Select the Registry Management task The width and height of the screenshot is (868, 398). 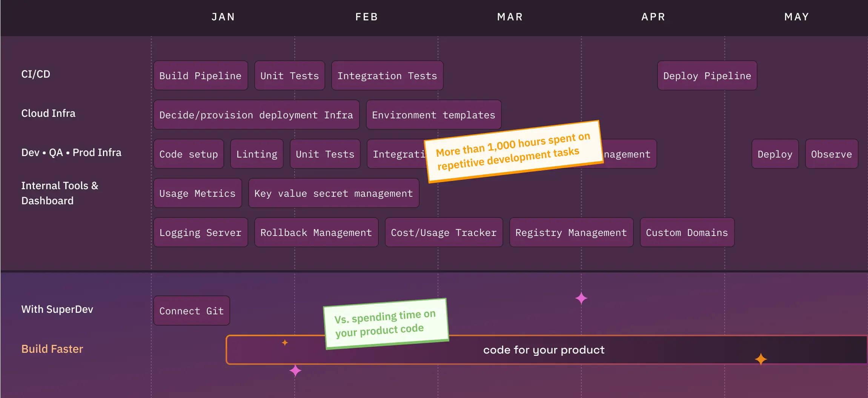(x=571, y=233)
